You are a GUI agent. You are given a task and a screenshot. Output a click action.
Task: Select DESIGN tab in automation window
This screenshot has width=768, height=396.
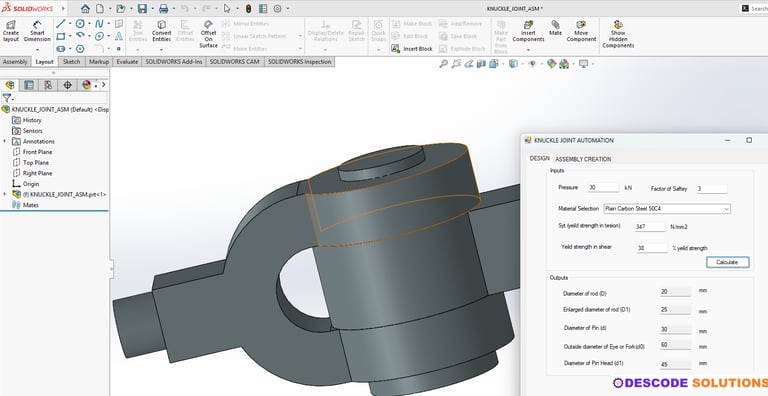pyautogui.click(x=539, y=158)
